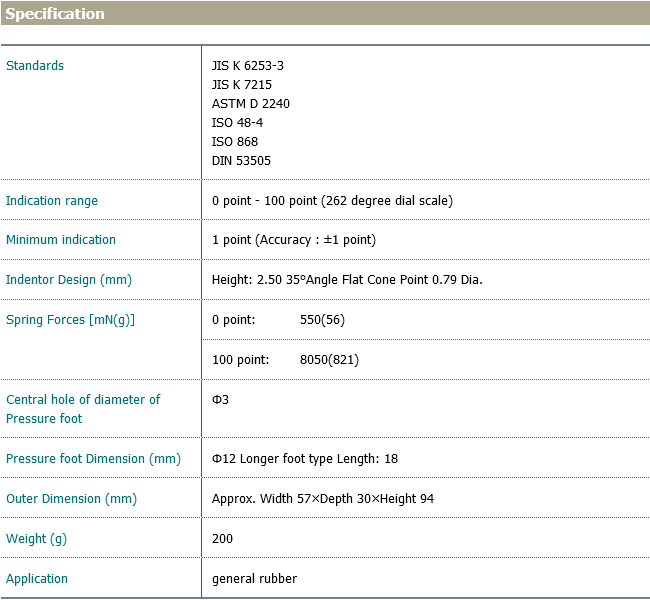Screen dimensions: 650x600
Task: Select the Indication range label
Action: [52, 201]
